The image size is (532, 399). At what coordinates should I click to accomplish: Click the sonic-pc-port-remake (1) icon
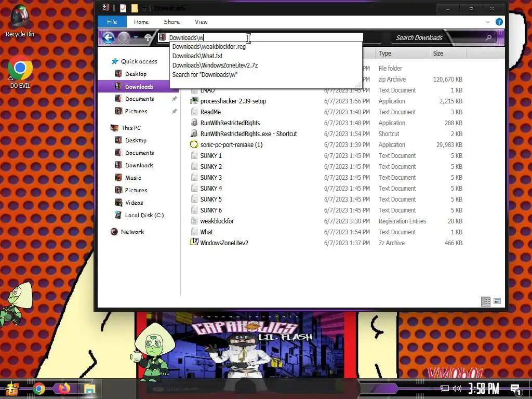tap(194, 144)
